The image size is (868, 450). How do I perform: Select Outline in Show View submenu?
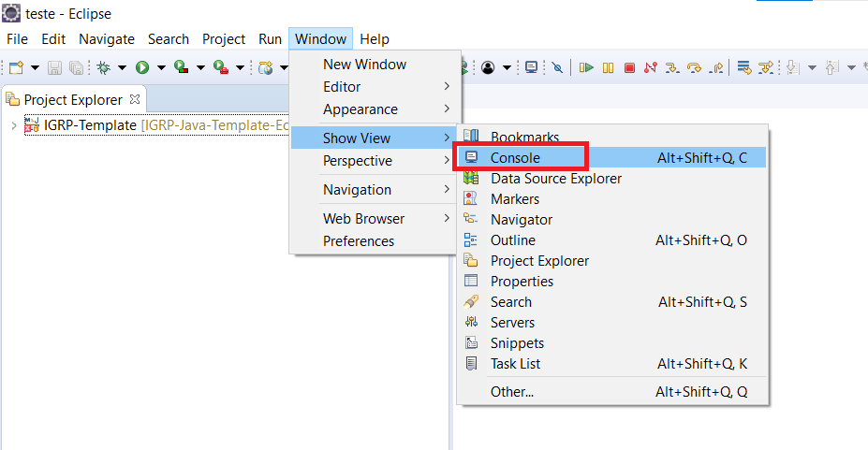pyautogui.click(x=612, y=240)
